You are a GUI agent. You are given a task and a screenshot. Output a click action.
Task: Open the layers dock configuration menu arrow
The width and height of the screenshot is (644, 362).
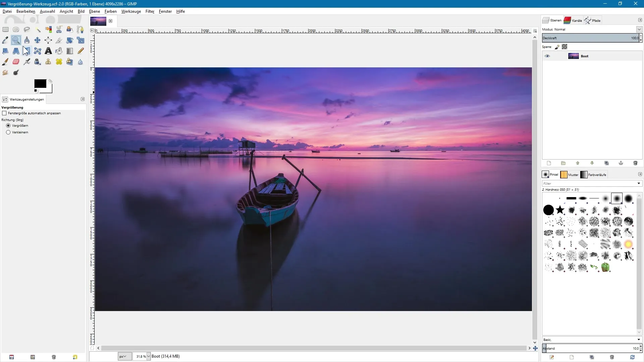(x=640, y=20)
